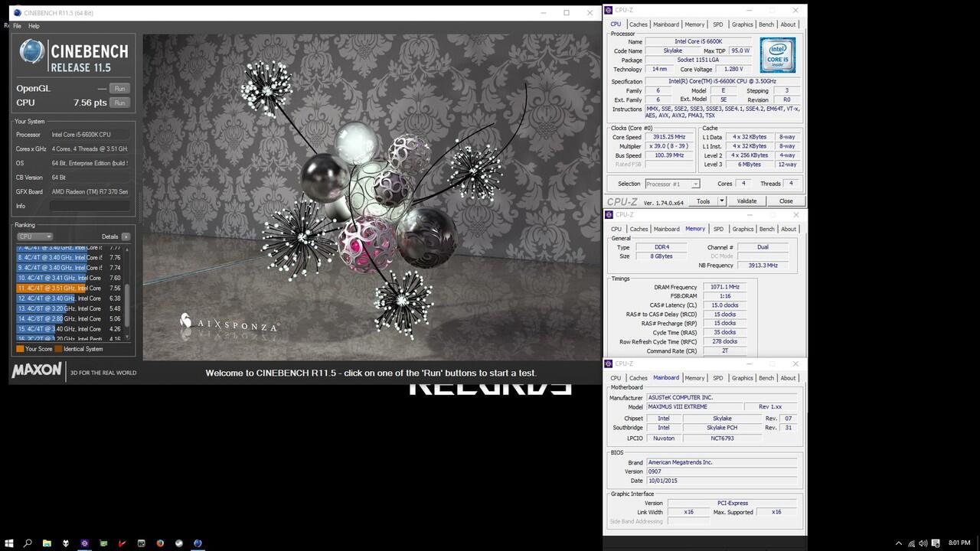This screenshot has width=980, height=551.
Task: Click the Intel Core i5 badge in CPU-Z
Action: pyautogui.click(x=778, y=55)
